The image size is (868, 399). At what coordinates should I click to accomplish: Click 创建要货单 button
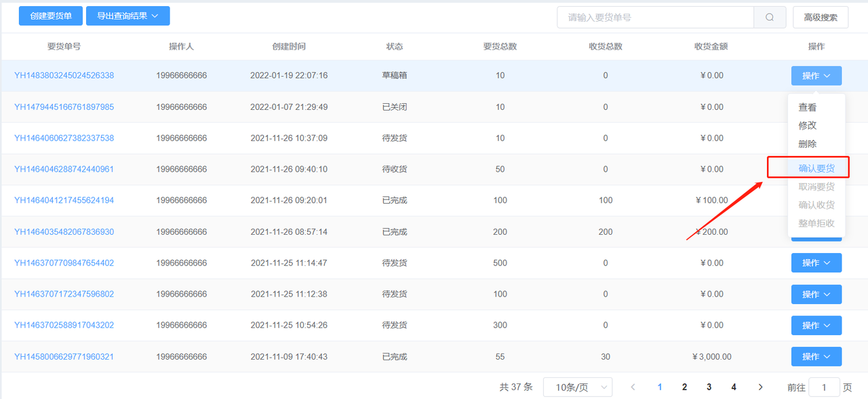[x=51, y=16]
